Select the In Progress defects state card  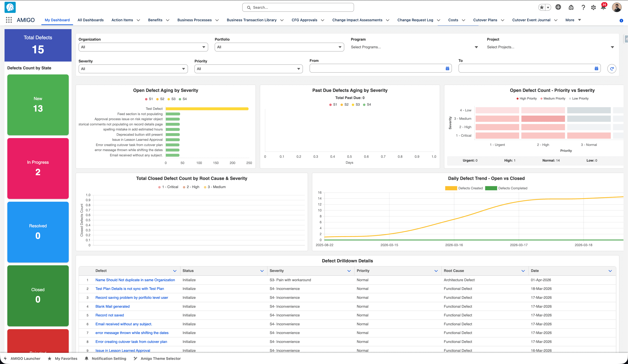click(38, 168)
